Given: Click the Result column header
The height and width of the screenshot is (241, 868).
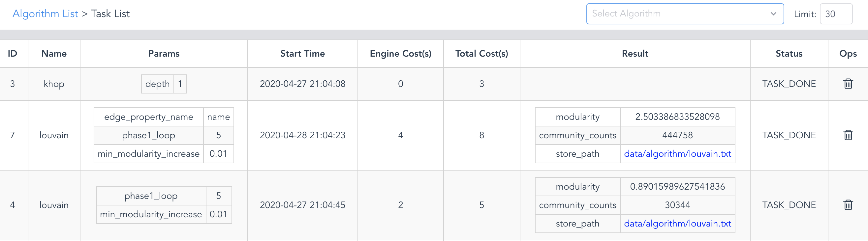Looking at the screenshot, I should coord(635,54).
